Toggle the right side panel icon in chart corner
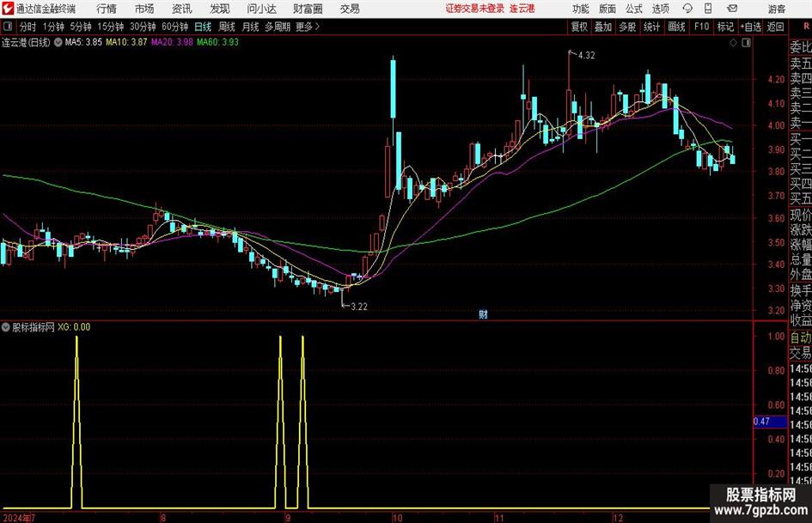This screenshot has height=523, width=812. coord(746,43)
